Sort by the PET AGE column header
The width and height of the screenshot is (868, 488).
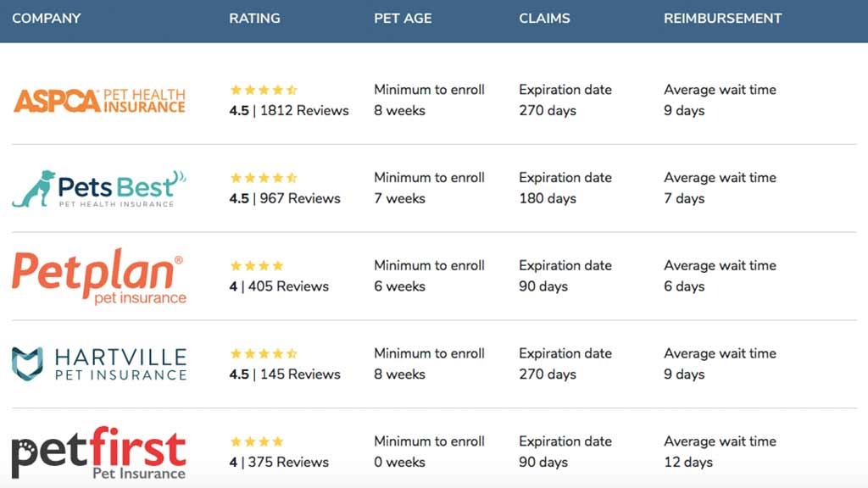coord(403,19)
